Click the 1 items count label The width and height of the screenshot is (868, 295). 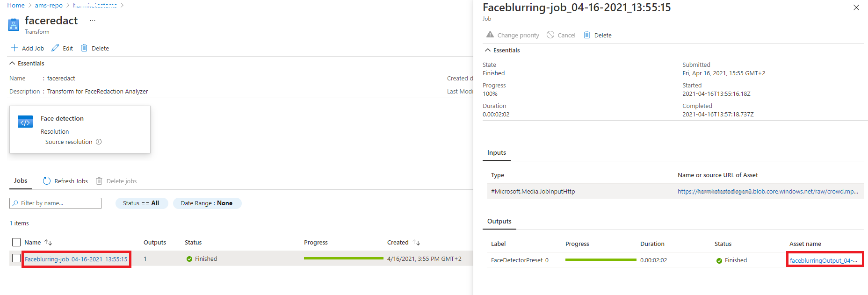point(19,223)
